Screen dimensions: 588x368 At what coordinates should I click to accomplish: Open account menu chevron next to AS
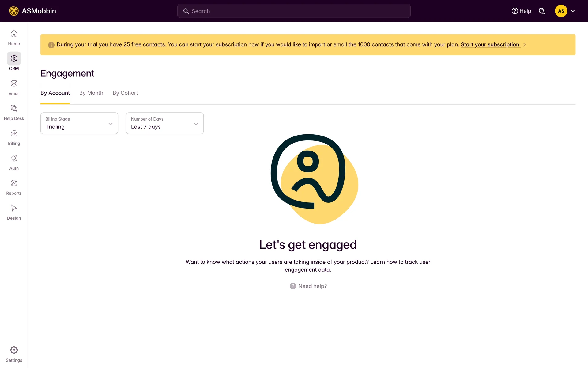click(x=573, y=11)
